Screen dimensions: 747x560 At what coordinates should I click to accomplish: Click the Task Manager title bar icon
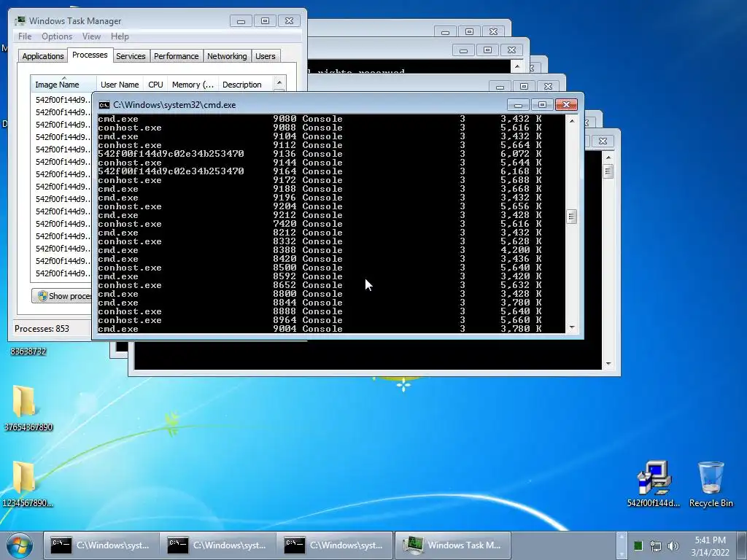point(20,20)
